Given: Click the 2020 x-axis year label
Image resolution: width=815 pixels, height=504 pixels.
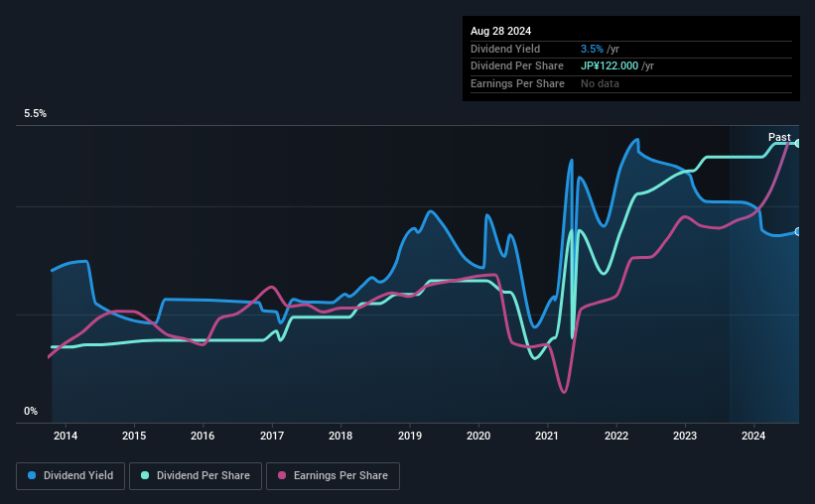Looking at the screenshot, I should pos(478,435).
